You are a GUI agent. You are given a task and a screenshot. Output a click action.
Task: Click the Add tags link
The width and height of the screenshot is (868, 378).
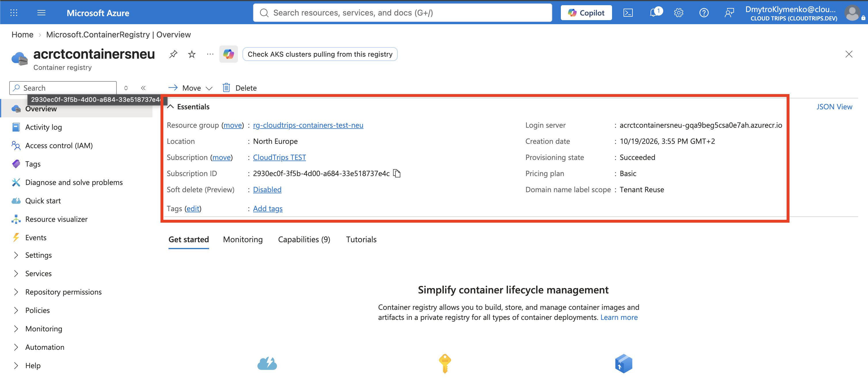pos(268,209)
